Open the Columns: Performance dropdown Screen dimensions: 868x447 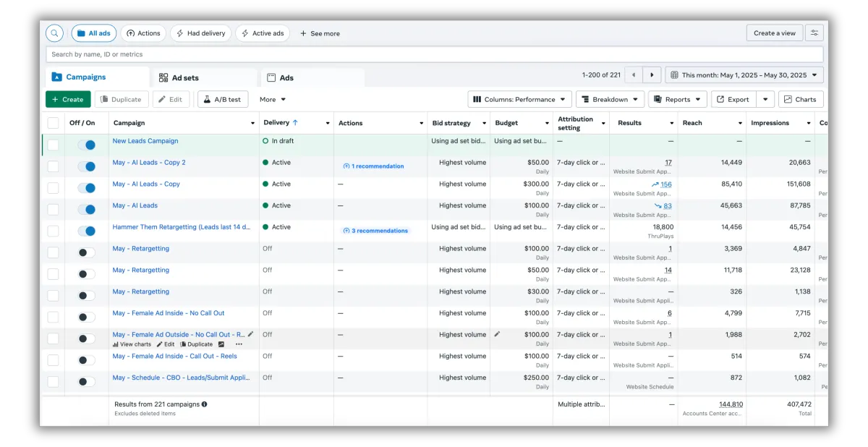[519, 100]
